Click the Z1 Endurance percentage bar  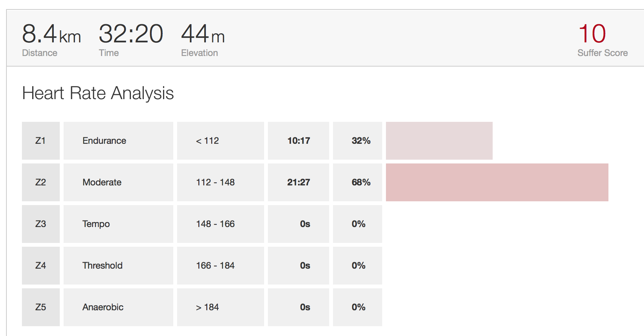coord(439,141)
